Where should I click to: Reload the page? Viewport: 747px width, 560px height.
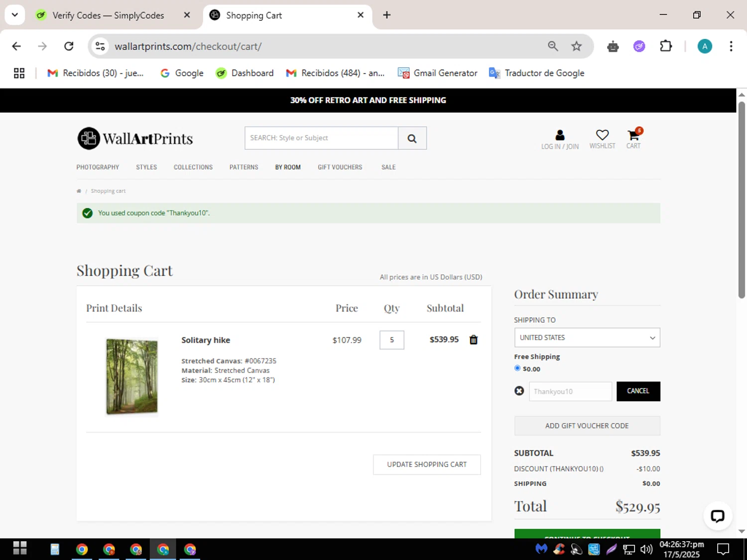(x=69, y=46)
